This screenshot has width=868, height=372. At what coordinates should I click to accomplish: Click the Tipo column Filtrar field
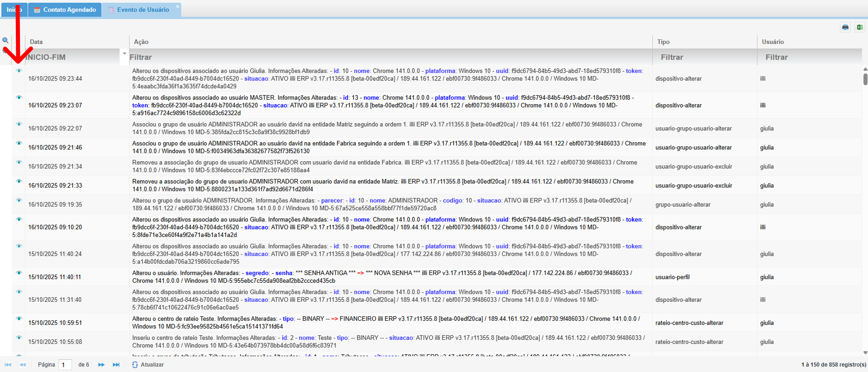pos(704,57)
